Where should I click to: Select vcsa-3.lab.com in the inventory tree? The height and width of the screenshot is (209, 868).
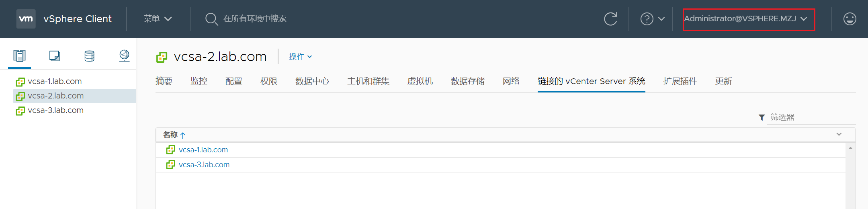click(x=56, y=111)
